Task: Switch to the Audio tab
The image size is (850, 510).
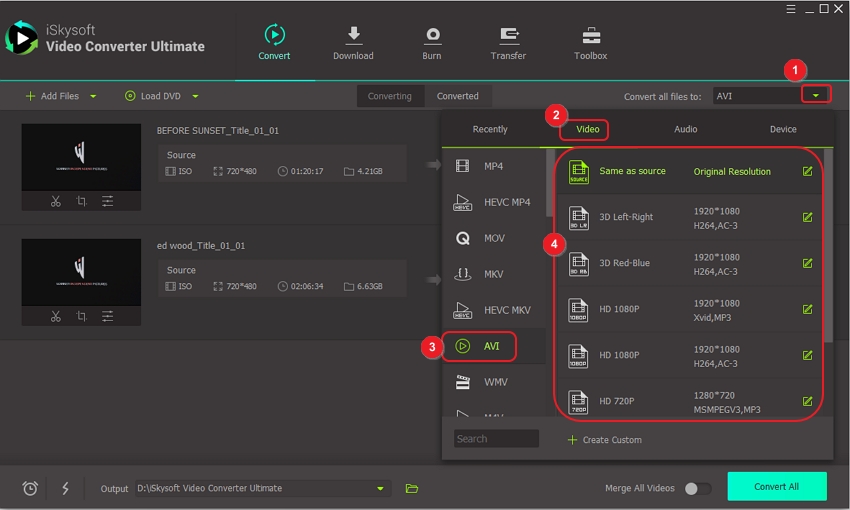Action: 685,129
